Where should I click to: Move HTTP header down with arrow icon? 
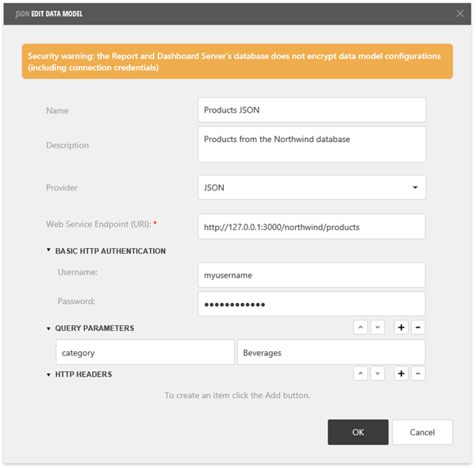click(378, 374)
